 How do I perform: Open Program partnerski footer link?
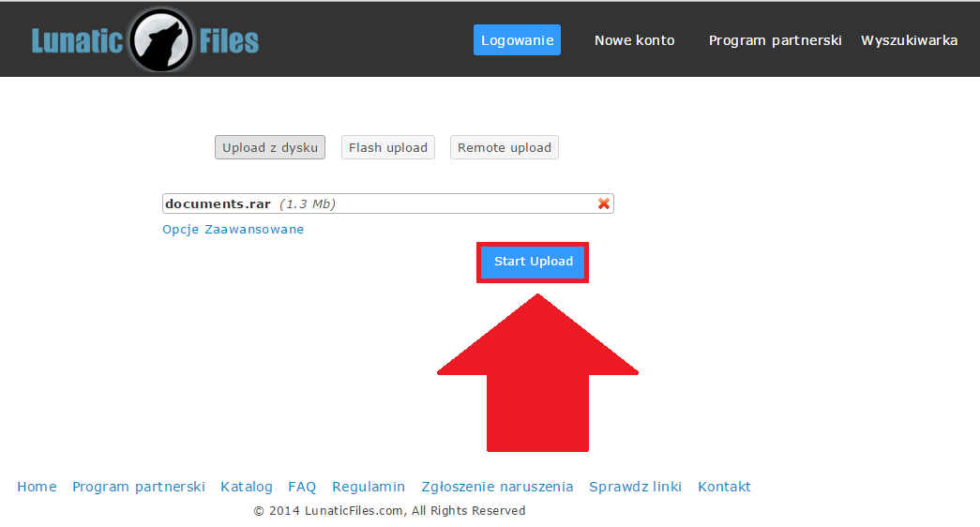pyautogui.click(x=139, y=487)
